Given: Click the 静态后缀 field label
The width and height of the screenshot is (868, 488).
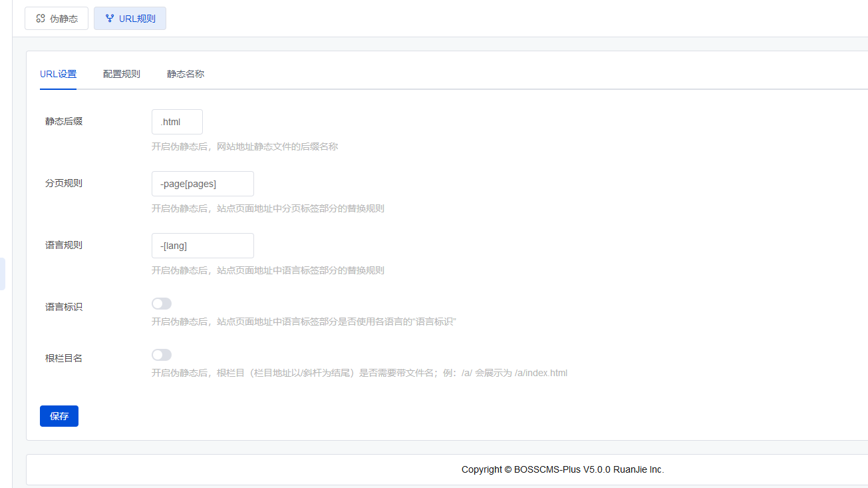Looking at the screenshot, I should pyautogui.click(x=64, y=121).
